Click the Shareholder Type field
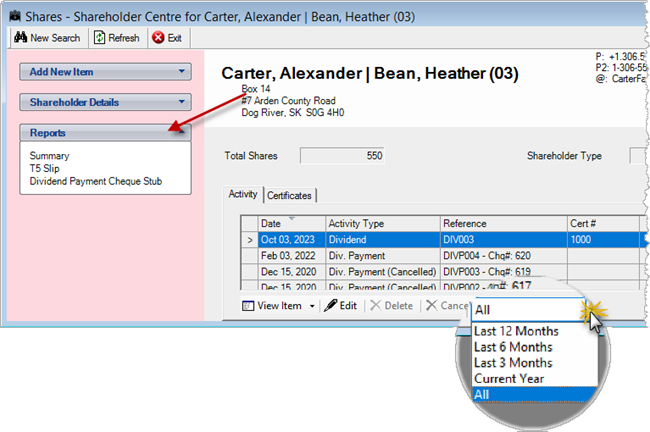650x432 pixels. tap(639, 155)
